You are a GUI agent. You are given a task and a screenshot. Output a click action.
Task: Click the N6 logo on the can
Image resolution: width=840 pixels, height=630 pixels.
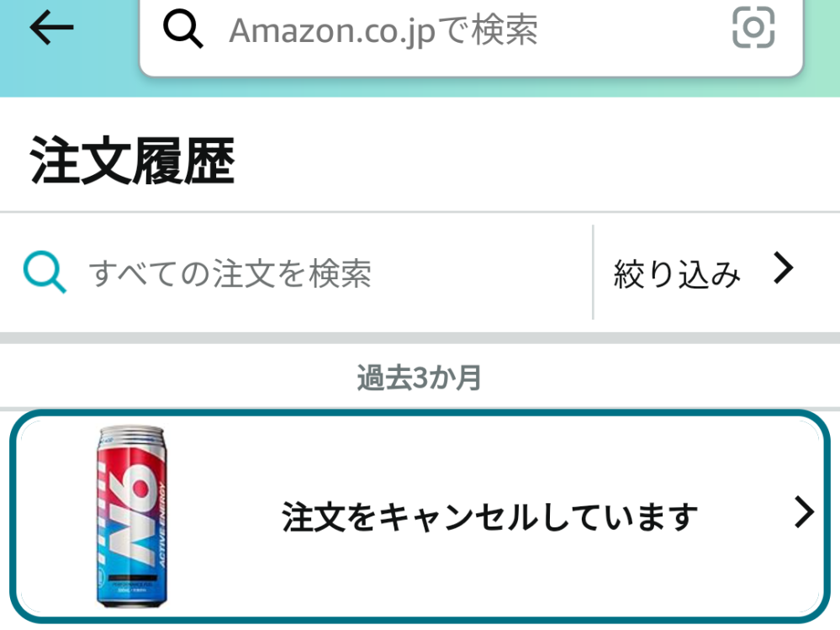129,516
